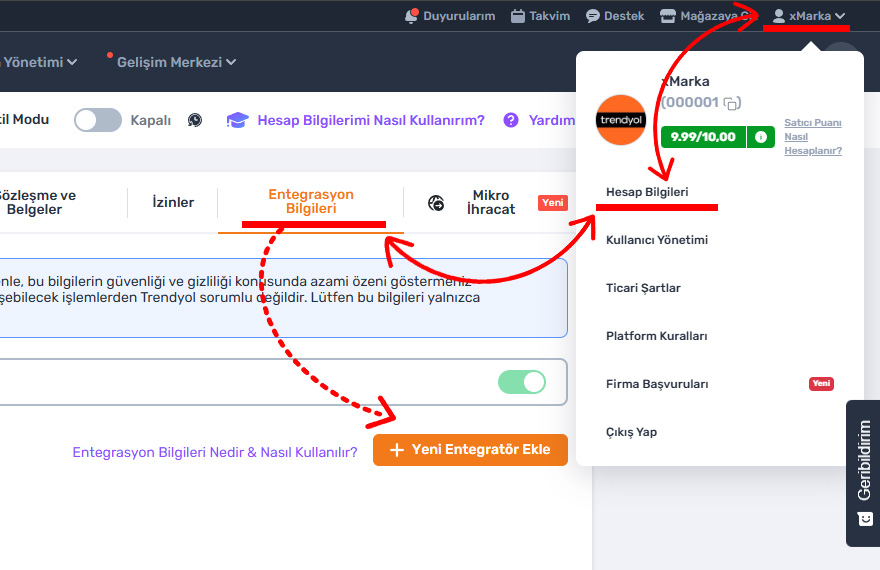
Task: Switch to the İzinler tab
Action: coord(173,203)
